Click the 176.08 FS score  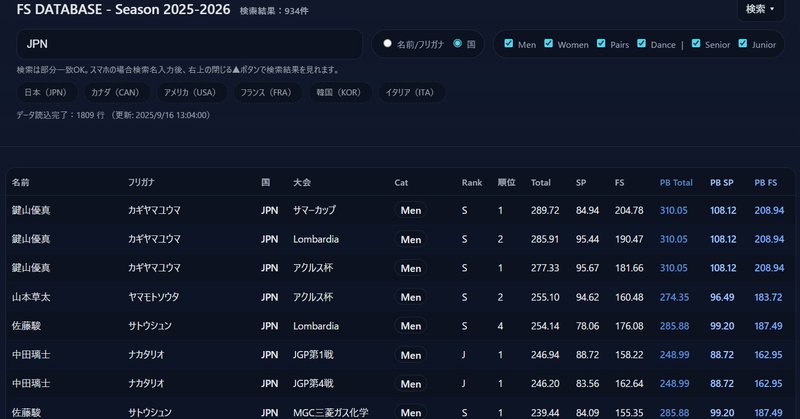[629, 326]
